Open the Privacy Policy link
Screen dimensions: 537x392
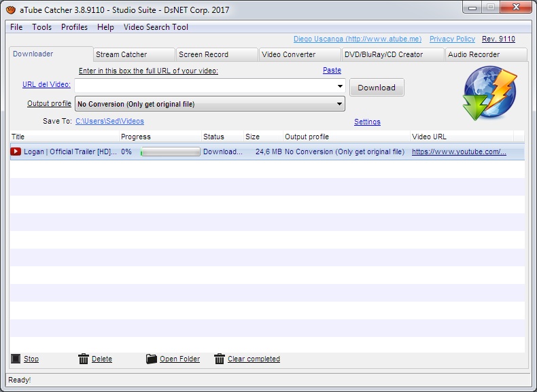point(452,39)
